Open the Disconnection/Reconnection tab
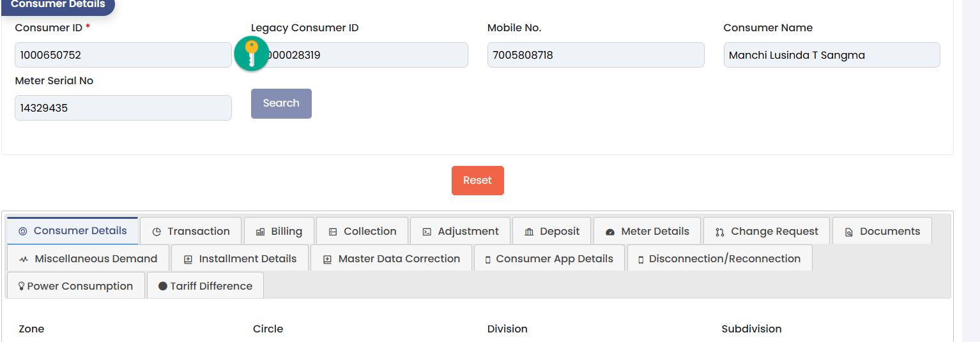The height and width of the screenshot is (342, 980). (719, 258)
